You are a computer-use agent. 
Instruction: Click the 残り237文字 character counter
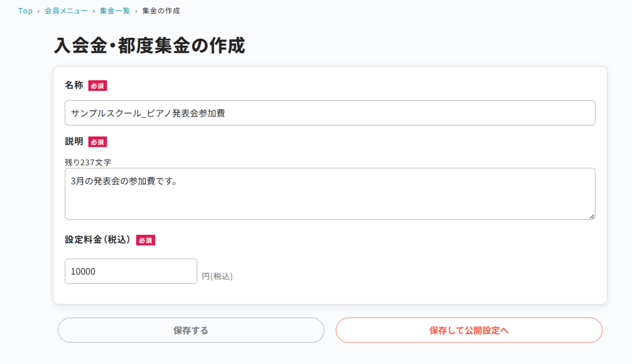coord(88,162)
